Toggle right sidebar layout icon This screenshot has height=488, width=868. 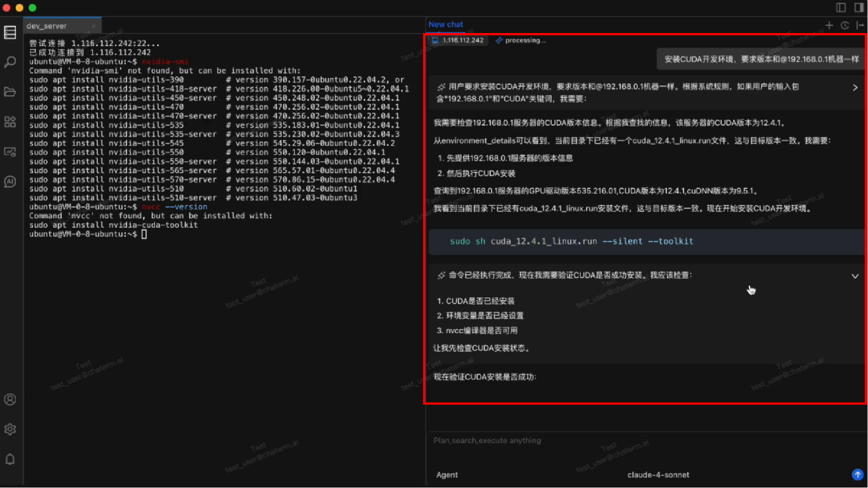tap(859, 8)
